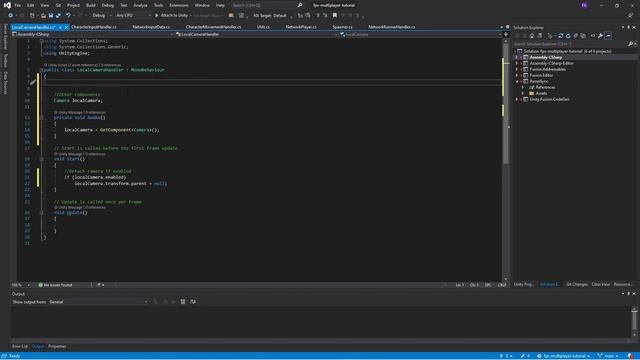This screenshot has width=640, height=360.
Task: Open the Window menu
Action: click(202, 5)
